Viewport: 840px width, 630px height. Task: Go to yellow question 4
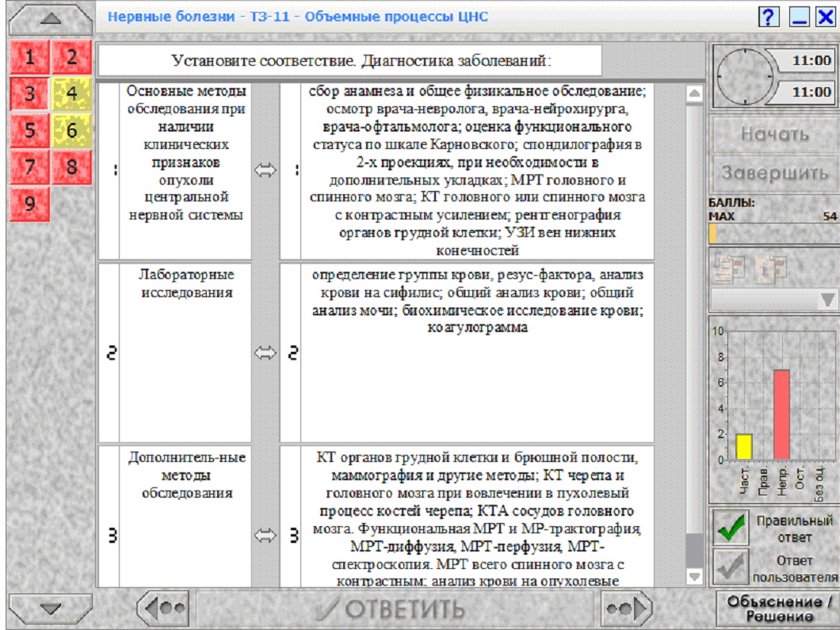(x=72, y=94)
